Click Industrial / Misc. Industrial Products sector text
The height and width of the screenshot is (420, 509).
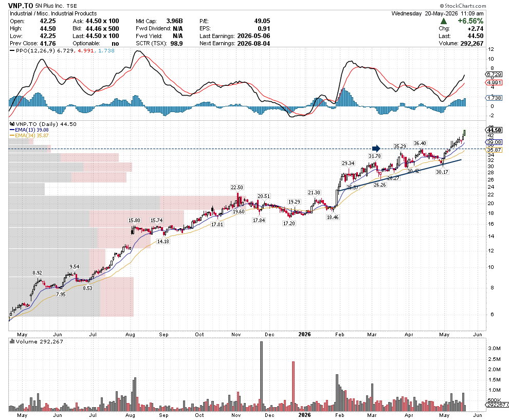click(53, 13)
